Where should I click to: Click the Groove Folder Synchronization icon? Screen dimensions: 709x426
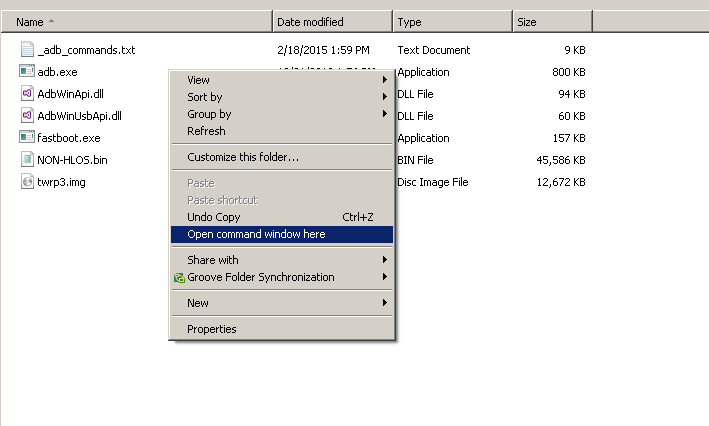(179, 278)
